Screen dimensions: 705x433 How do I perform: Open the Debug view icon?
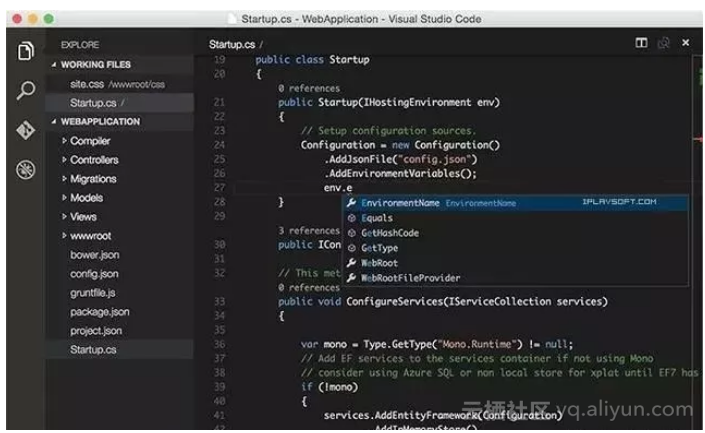[x=26, y=170]
